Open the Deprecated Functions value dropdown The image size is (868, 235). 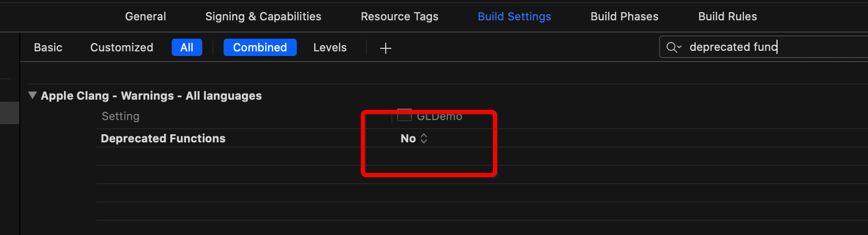pyautogui.click(x=414, y=138)
